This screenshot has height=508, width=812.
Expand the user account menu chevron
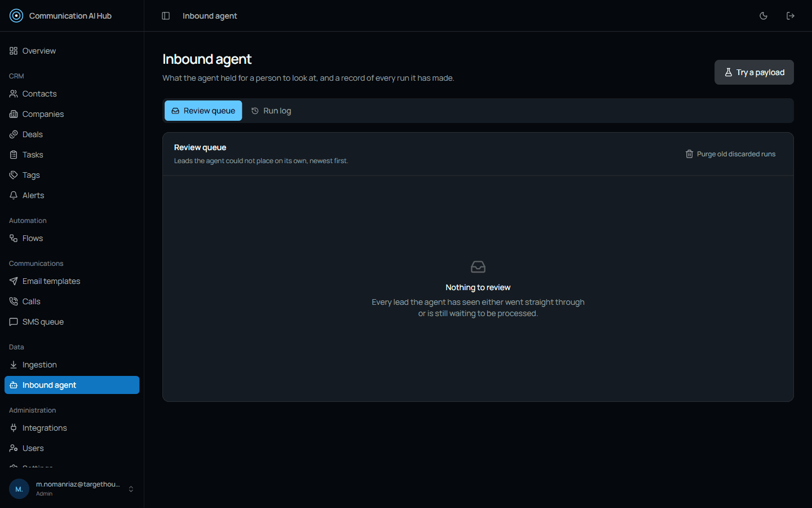pos(131,489)
